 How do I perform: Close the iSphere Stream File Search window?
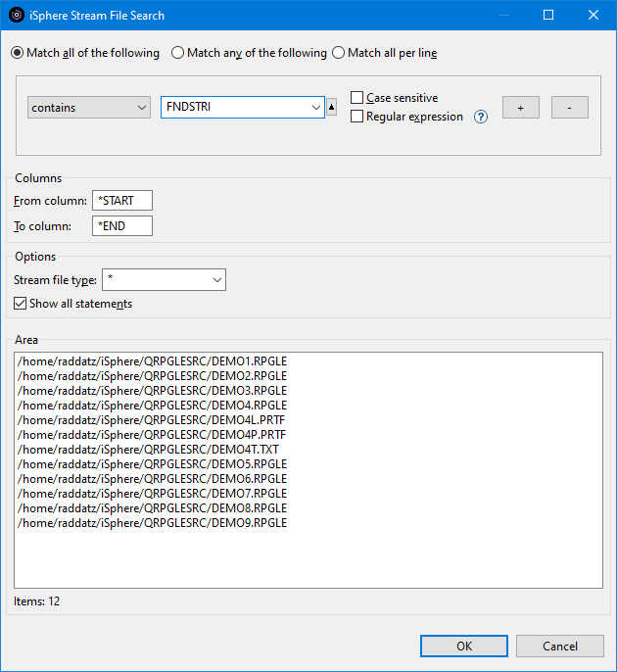click(593, 15)
